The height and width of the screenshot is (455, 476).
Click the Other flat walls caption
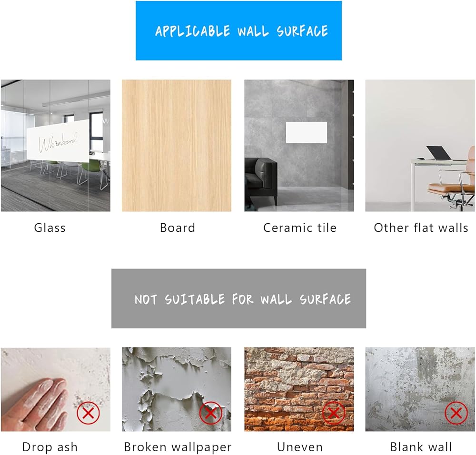[x=421, y=227]
